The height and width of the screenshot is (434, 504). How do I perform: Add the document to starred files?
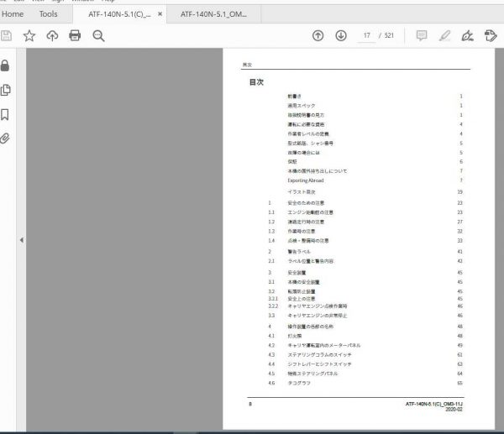pos(29,35)
